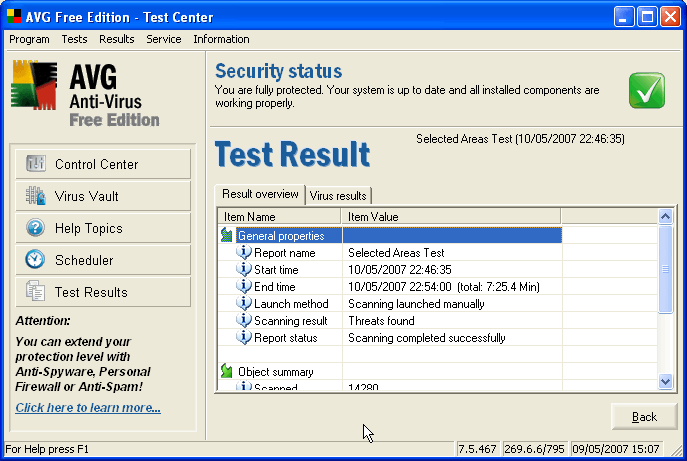Click the info icon beside Scanning result

click(244, 320)
